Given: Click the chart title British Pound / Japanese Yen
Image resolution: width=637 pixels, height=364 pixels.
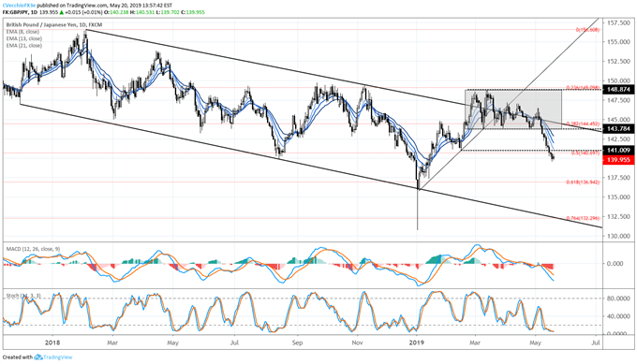Looking at the screenshot, I should click(x=37, y=24).
